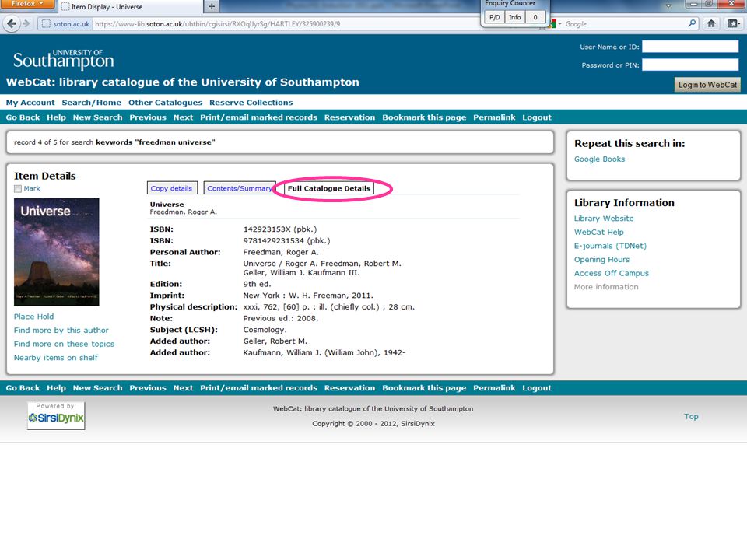Click Go Back in top toolbar
Image resolution: width=747 pixels, height=560 pixels.
coord(23,117)
